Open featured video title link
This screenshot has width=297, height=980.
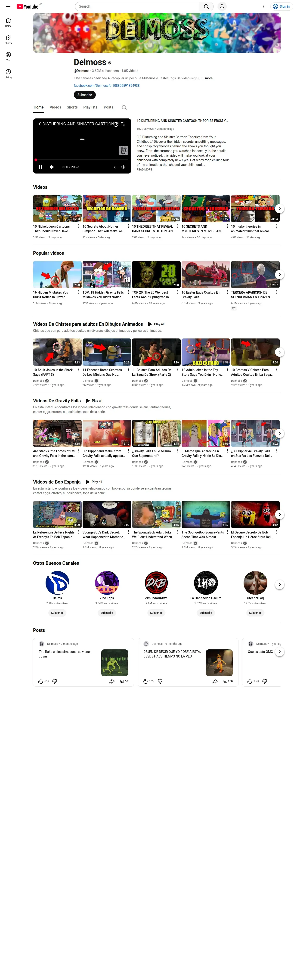pos(182,121)
